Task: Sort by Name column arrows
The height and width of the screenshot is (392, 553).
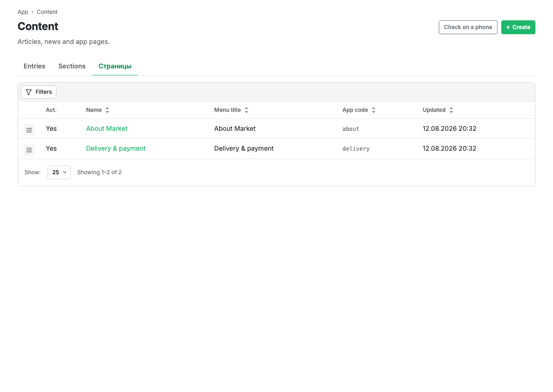Action: (x=107, y=110)
